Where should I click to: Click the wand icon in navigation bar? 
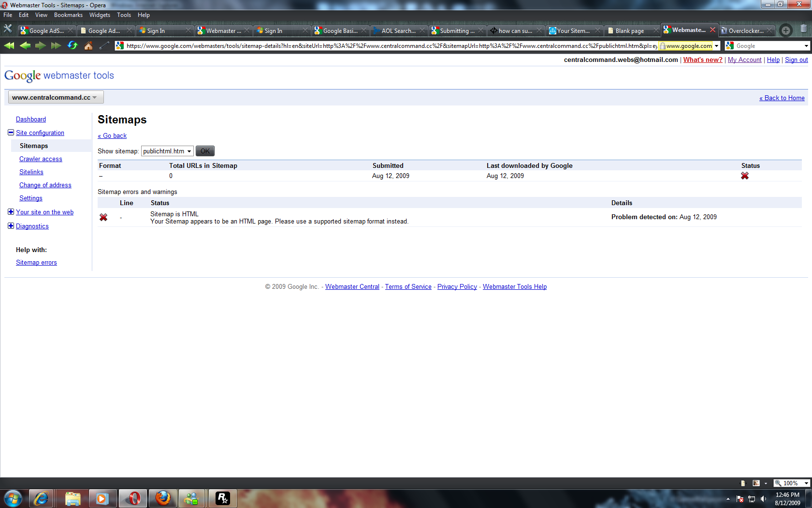tap(104, 45)
